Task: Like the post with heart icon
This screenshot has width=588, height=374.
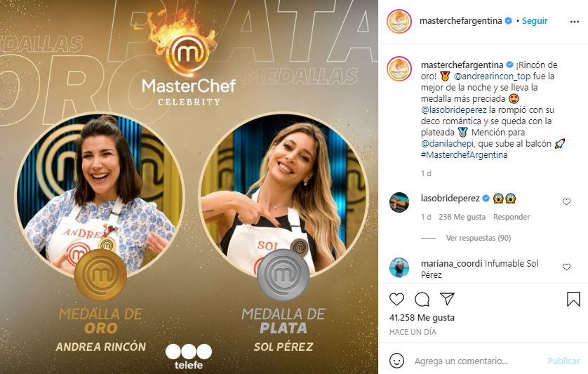Action: (x=396, y=300)
